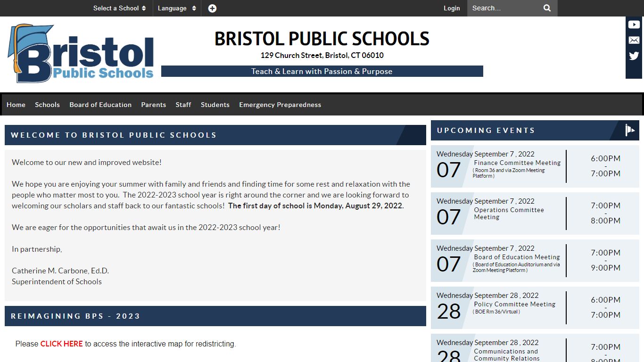Image resolution: width=644 pixels, height=362 pixels.
Task: Follow the red CLICK HERE redistricting link
Action: 61,344
